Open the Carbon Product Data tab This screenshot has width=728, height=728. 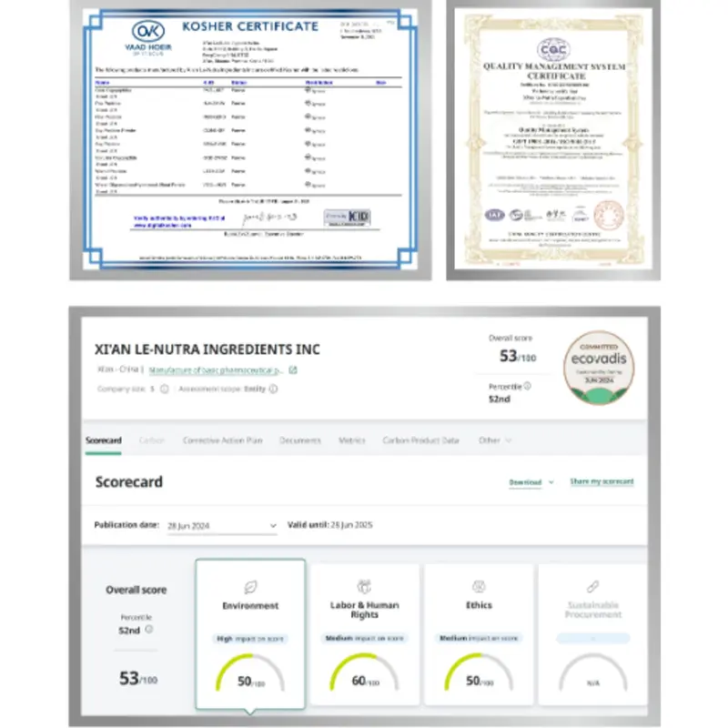(420, 440)
